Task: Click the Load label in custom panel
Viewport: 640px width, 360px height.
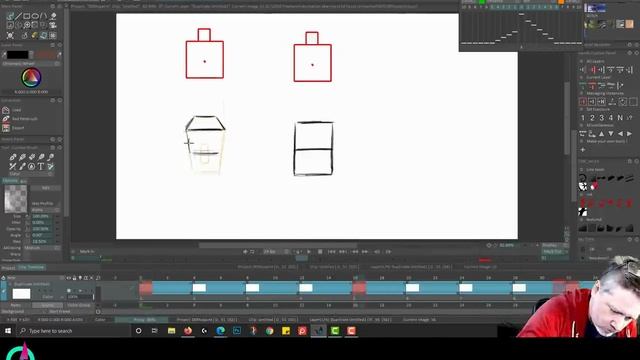Action: point(16,110)
